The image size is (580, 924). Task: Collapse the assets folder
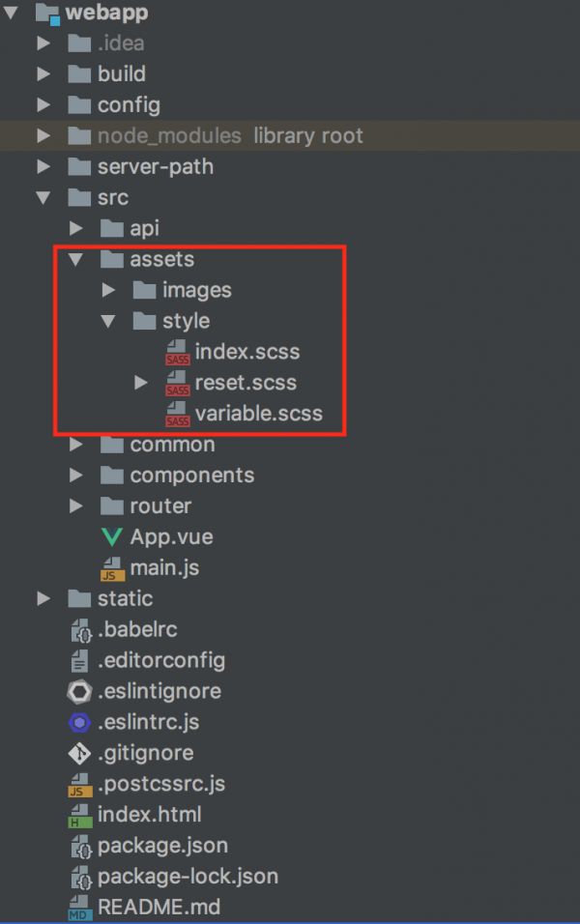(x=76, y=259)
